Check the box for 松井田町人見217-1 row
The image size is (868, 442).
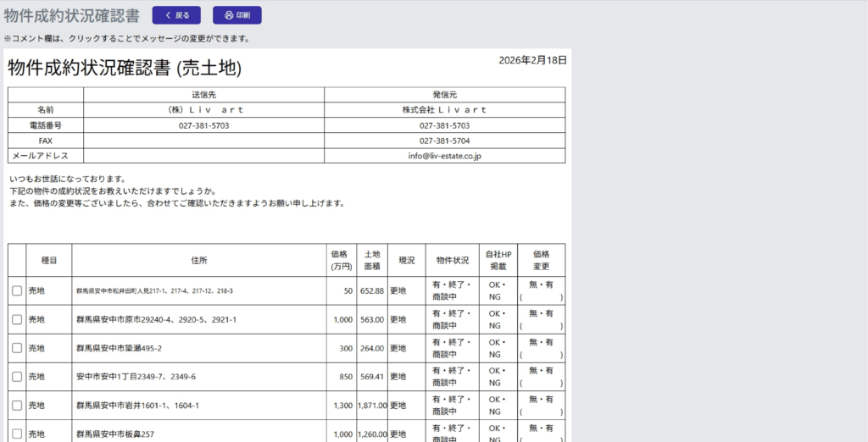point(17,291)
